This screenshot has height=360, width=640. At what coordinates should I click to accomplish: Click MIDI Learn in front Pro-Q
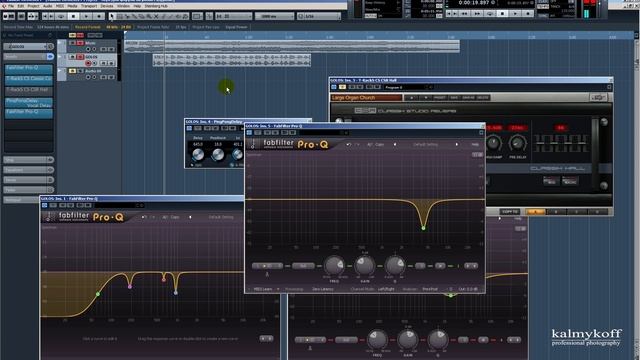coord(262,289)
